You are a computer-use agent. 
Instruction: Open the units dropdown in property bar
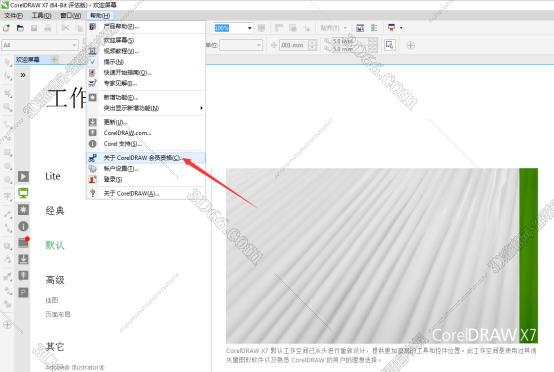[259, 45]
